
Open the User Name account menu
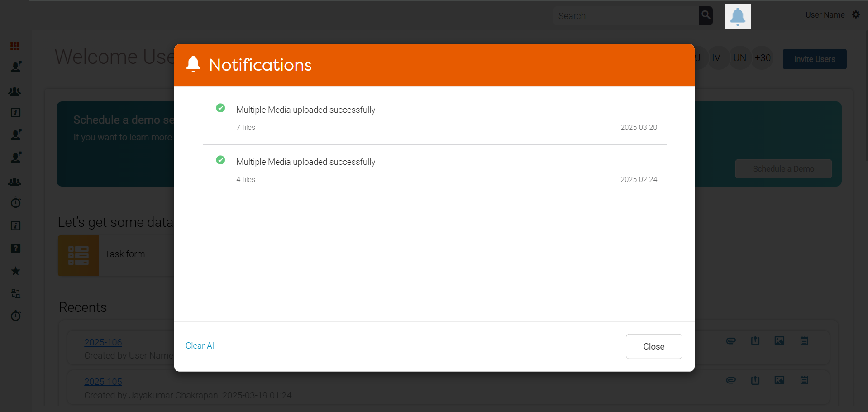point(825,14)
